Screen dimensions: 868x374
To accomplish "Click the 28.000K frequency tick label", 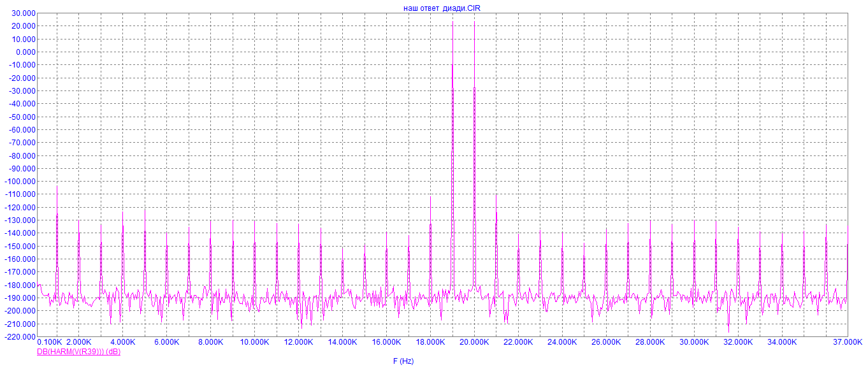I will click(651, 343).
